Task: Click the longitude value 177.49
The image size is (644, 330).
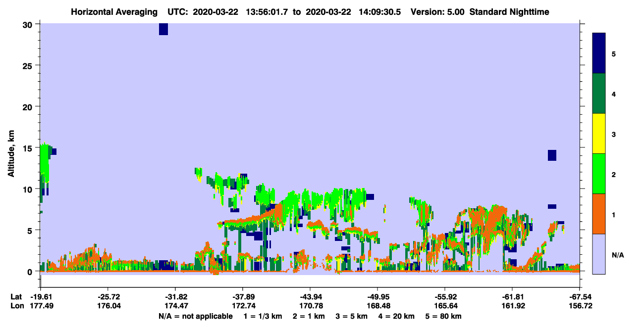Action: pos(41,306)
